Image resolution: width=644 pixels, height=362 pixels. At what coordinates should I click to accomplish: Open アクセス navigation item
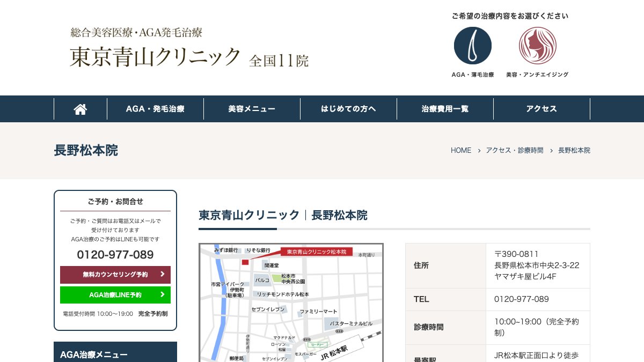tap(541, 109)
